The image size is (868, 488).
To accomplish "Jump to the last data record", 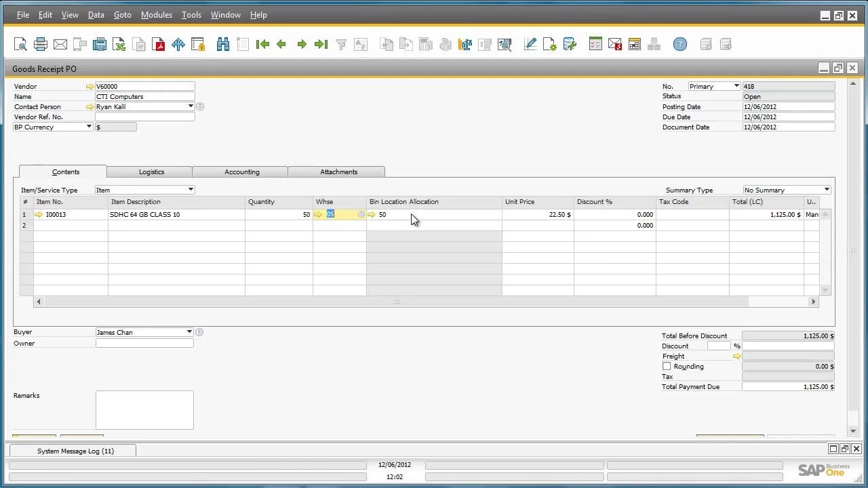I will (321, 45).
